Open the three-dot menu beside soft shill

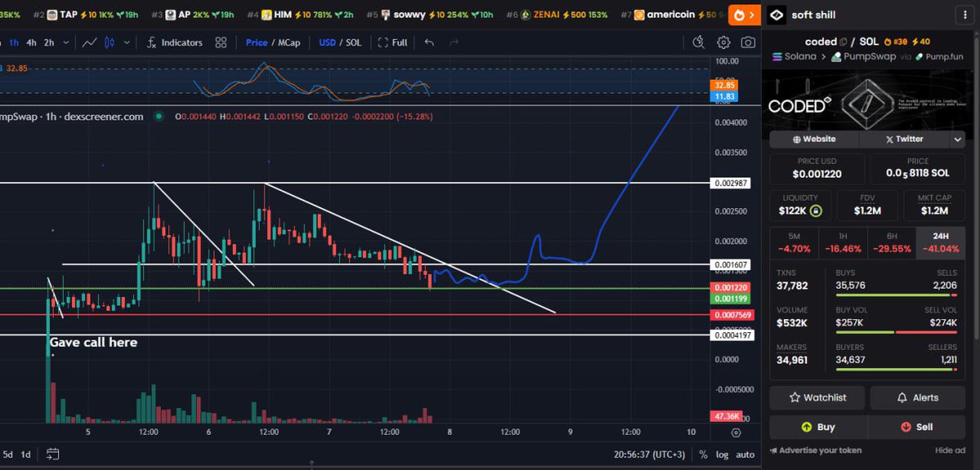coord(964,15)
